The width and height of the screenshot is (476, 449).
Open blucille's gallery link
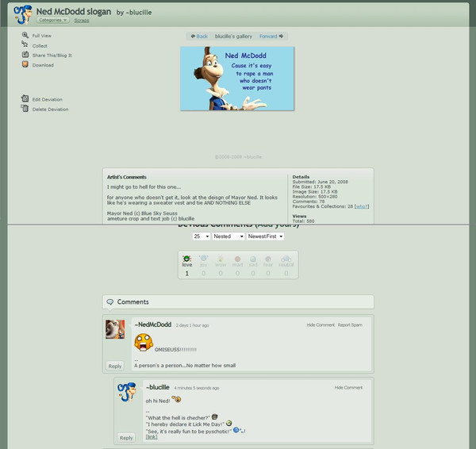[233, 36]
